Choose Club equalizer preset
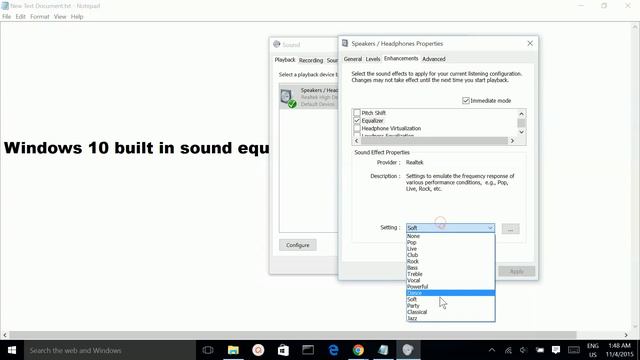 [x=451, y=255]
